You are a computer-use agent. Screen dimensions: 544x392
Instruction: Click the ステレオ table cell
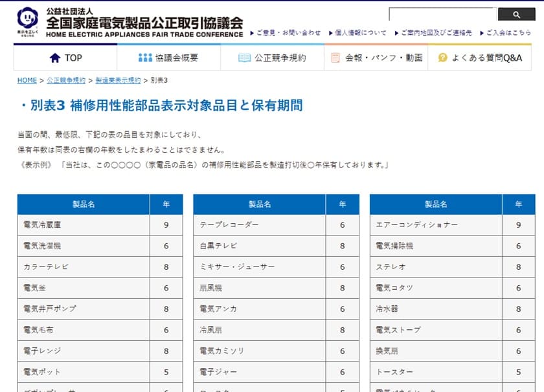436,267
